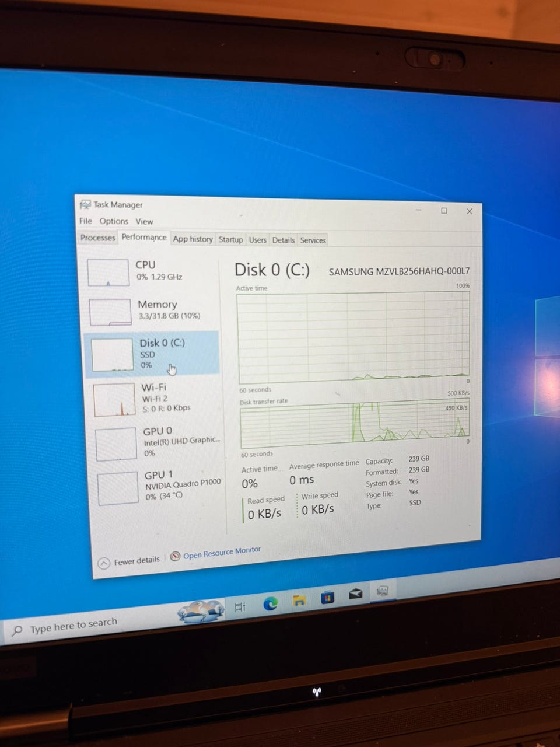Minimize the Task Manager window
The image size is (560, 747).
pyautogui.click(x=419, y=210)
